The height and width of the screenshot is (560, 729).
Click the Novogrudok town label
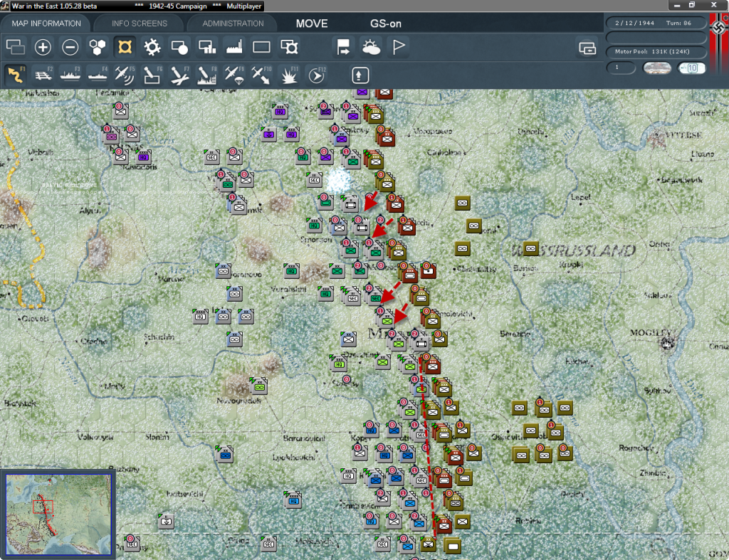click(x=238, y=401)
